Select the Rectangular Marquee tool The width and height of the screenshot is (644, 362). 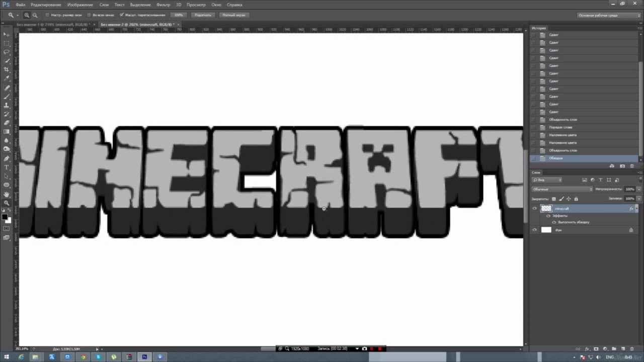pyautogui.click(x=7, y=43)
